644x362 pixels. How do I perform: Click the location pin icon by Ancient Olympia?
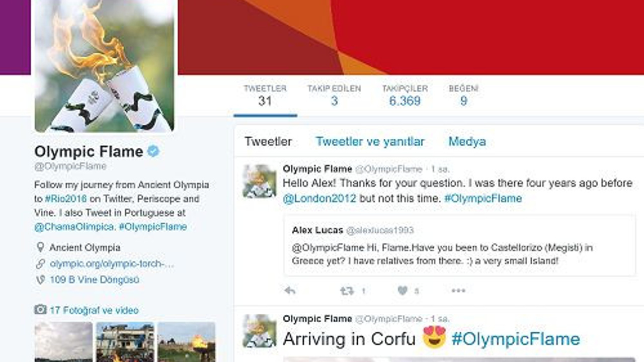pos(40,247)
